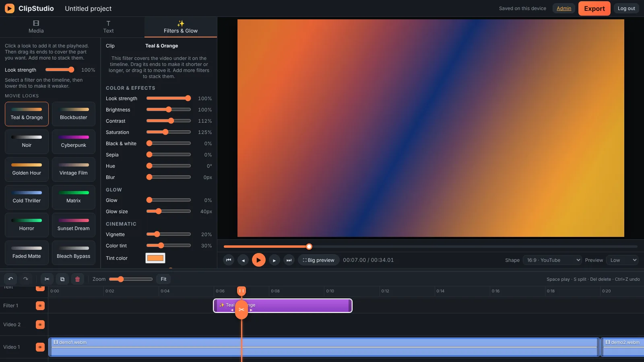Duplicate the selected clip
Image resolution: width=644 pixels, height=362 pixels.
(x=62, y=279)
